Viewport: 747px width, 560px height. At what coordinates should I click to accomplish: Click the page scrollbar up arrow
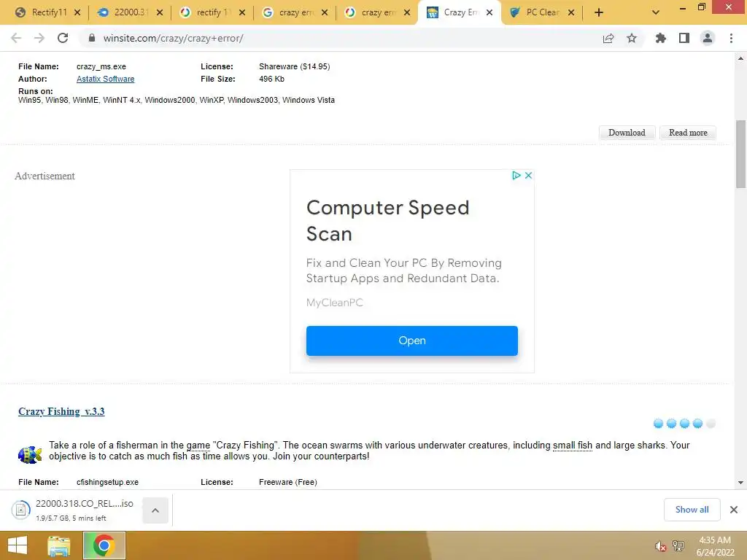[x=740, y=58]
